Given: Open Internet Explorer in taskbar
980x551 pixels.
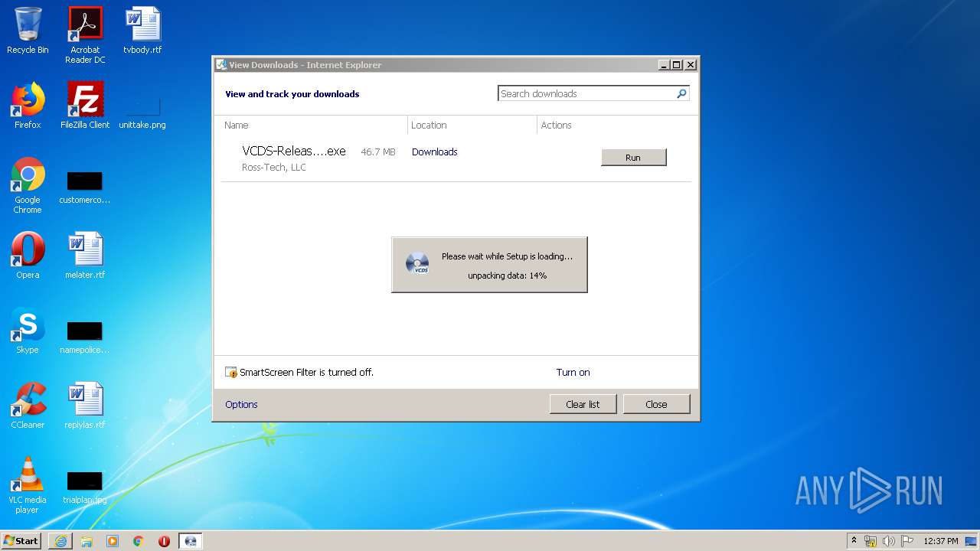Looking at the screenshot, I should pos(60,541).
